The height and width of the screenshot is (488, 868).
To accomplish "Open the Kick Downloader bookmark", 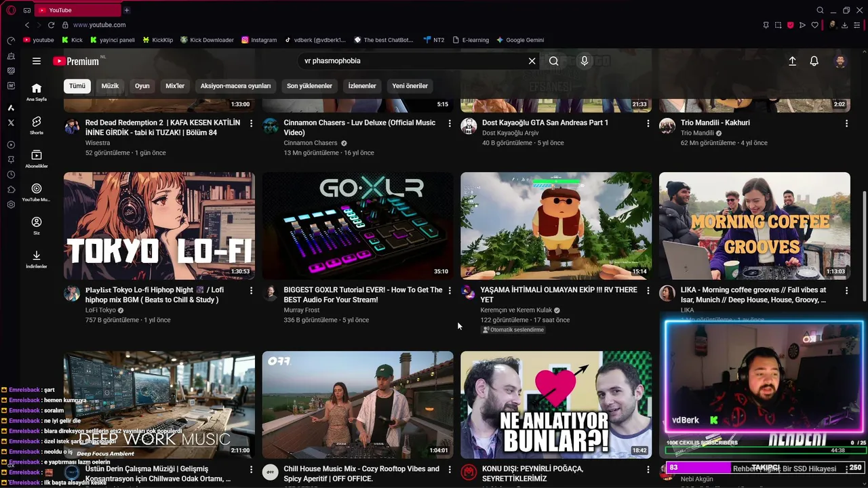I will click(x=207, y=40).
